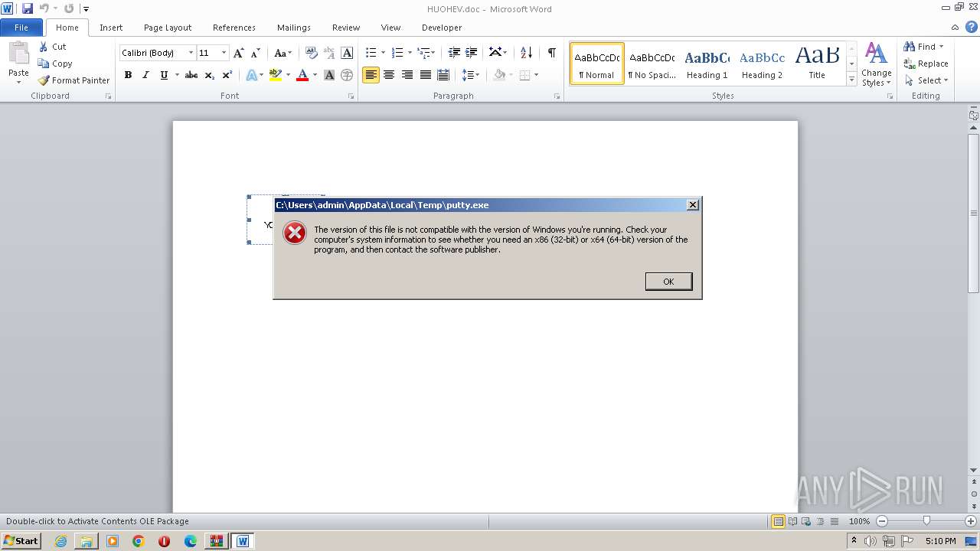The image size is (980, 551).
Task: Open the Select dropdown in Editing
Action: pyautogui.click(x=926, y=80)
